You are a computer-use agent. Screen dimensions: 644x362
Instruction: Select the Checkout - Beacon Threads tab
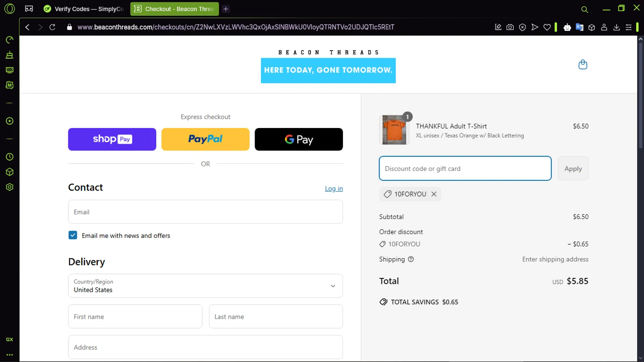coord(174,9)
